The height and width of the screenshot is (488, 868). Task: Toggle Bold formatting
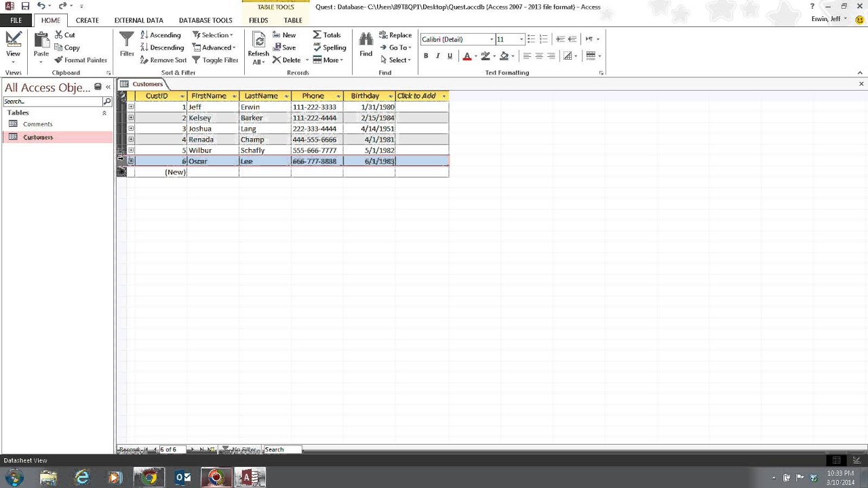pyautogui.click(x=426, y=56)
